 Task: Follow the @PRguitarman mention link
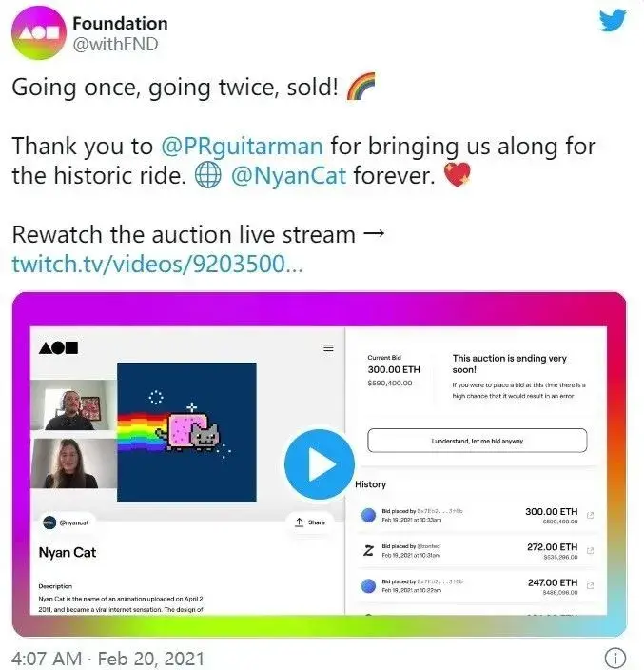[x=242, y=146]
